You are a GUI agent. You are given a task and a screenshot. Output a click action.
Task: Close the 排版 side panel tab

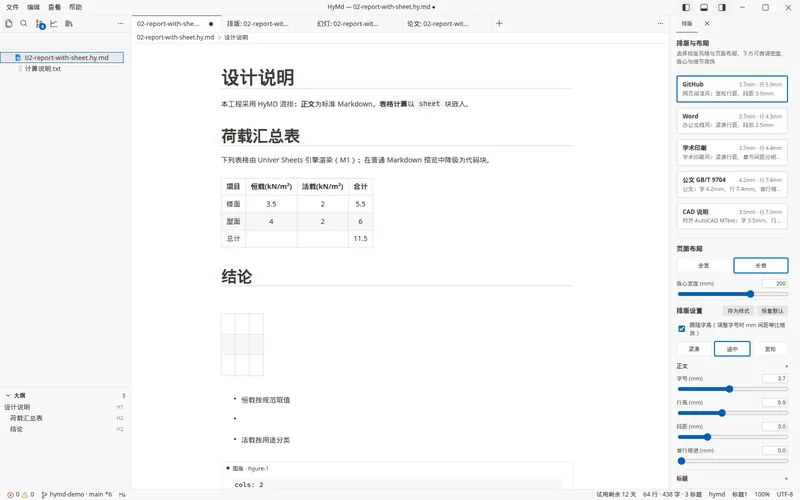pyautogui.click(x=707, y=23)
